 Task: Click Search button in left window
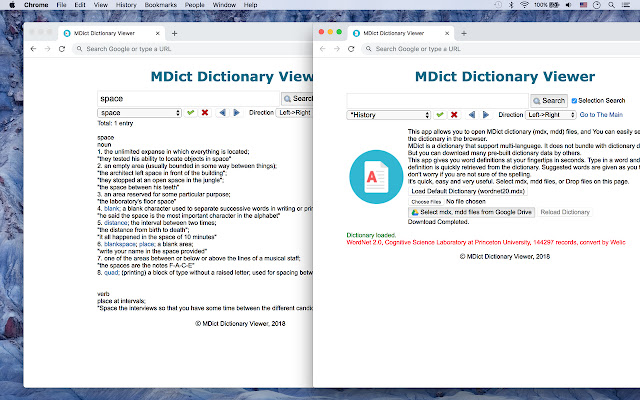[x=297, y=99]
